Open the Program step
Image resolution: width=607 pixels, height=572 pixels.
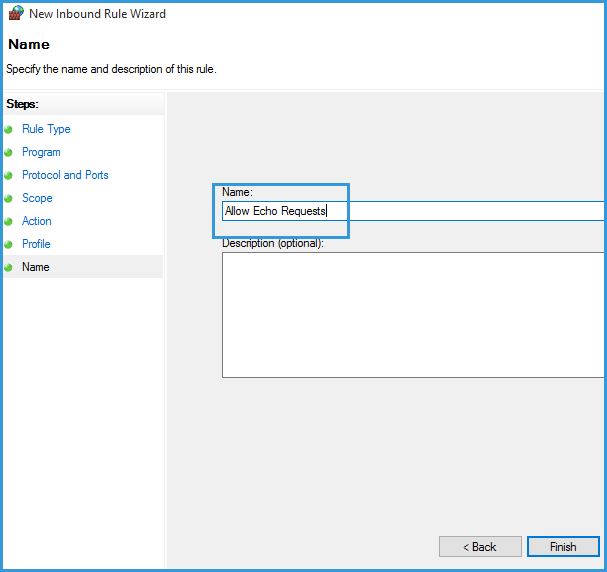(41, 152)
